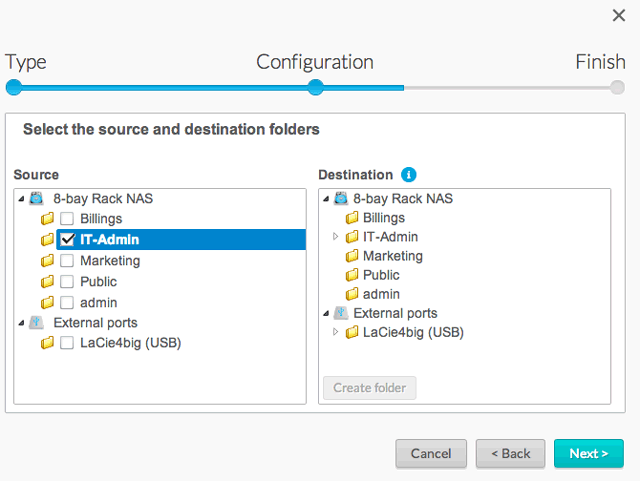Expand the IT-Admin folder in Destination
Screen dimensions: 640x481
point(336,236)
